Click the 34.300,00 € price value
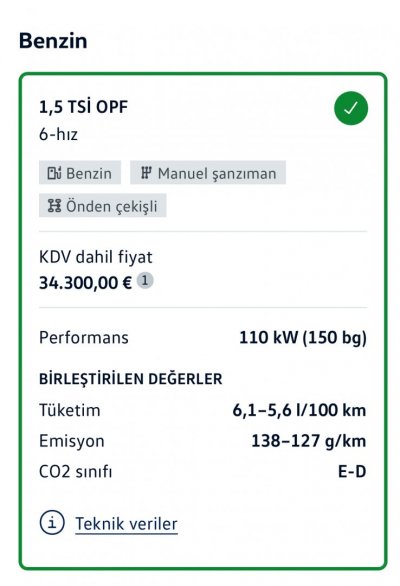 86,283
